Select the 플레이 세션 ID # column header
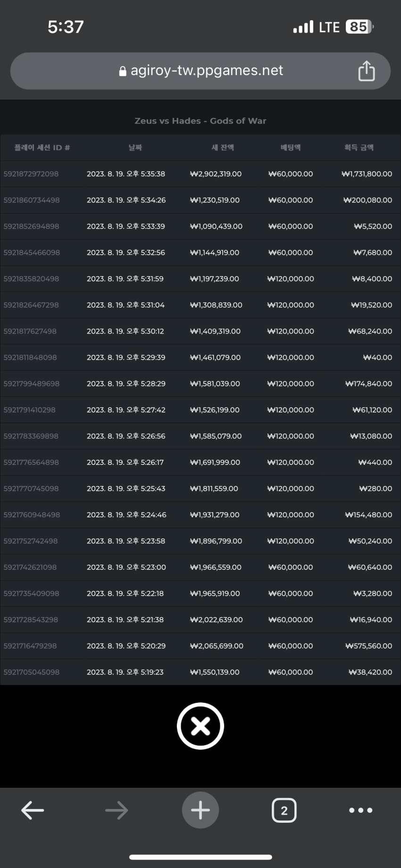 42,148
